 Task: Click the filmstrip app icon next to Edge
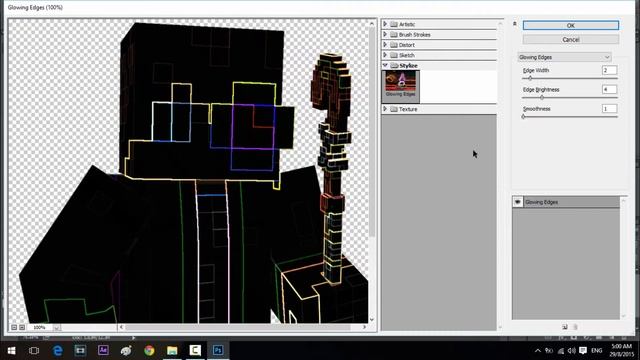coord(80,351)
